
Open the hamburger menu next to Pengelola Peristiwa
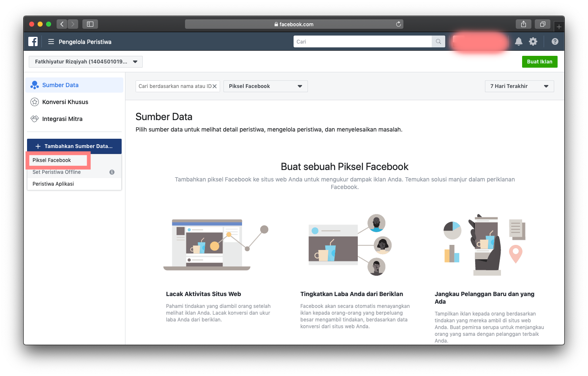pos(51,41)
